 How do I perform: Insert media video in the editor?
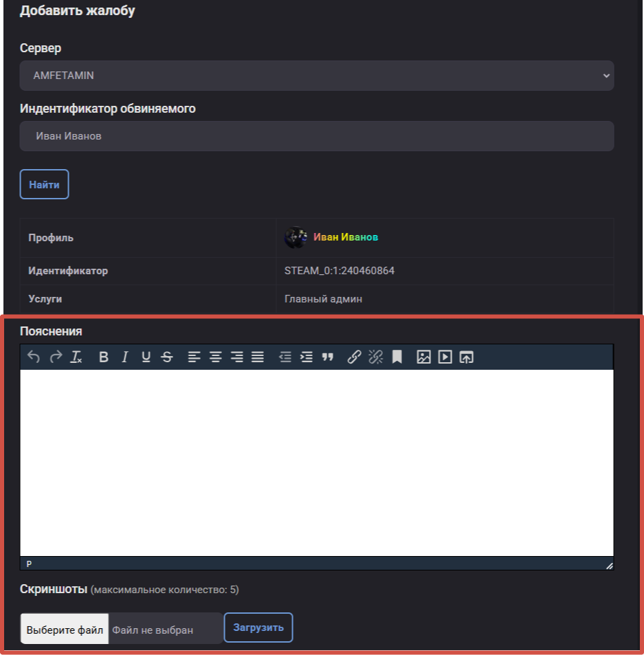coord(445,357)
